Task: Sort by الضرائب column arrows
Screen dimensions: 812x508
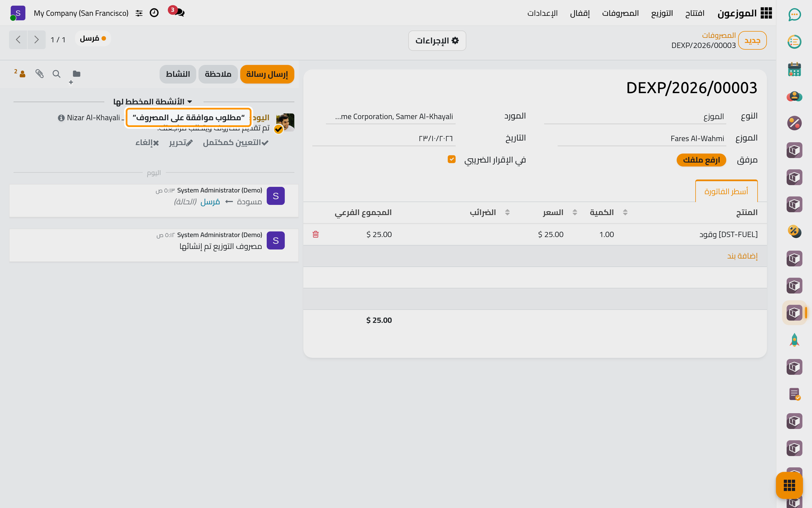Action: coord(507,213)
